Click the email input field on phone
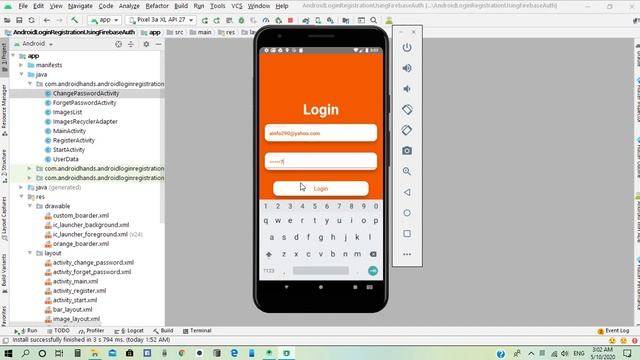The height and width of the screenshot is (360, 640). 321,133
